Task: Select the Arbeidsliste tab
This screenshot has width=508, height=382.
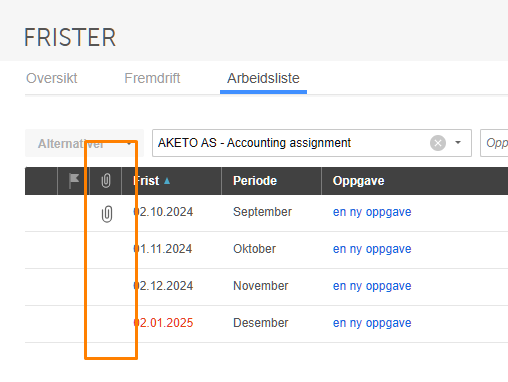Action: coord(263,78)
